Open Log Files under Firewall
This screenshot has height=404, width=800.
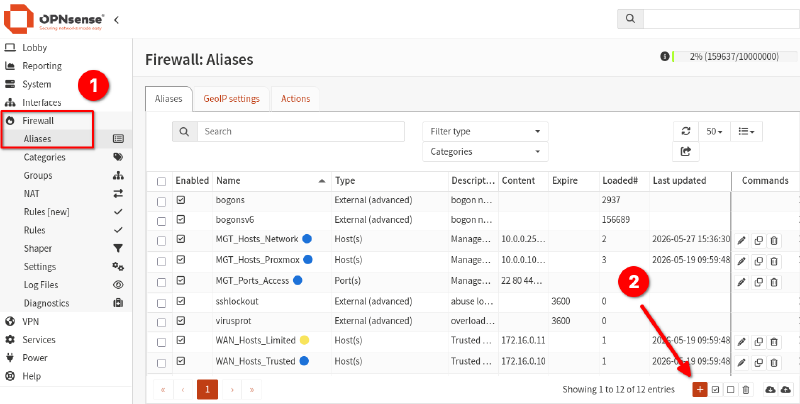41,285
